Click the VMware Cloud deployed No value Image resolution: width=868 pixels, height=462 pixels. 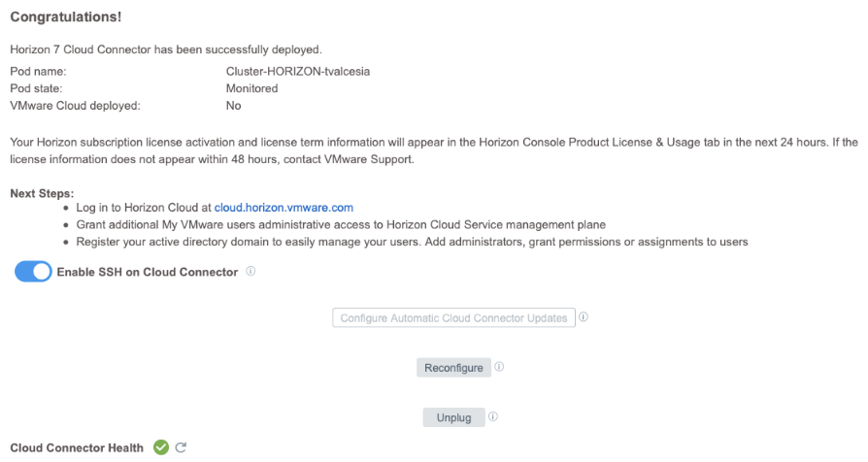(233, 106)
